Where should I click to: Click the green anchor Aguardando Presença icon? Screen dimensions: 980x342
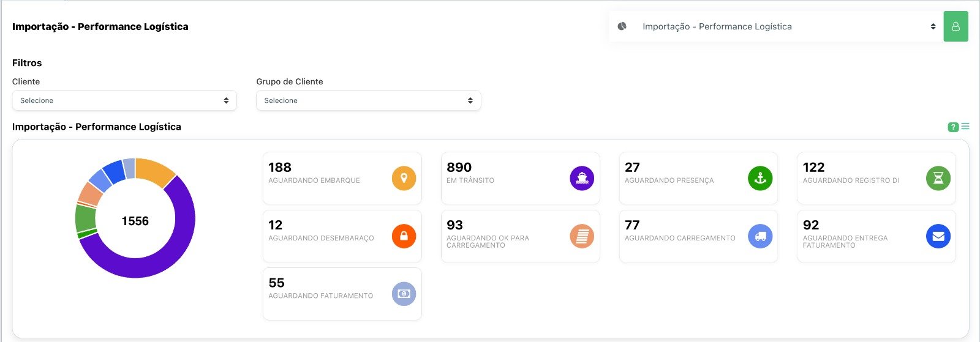coord(760,178)
